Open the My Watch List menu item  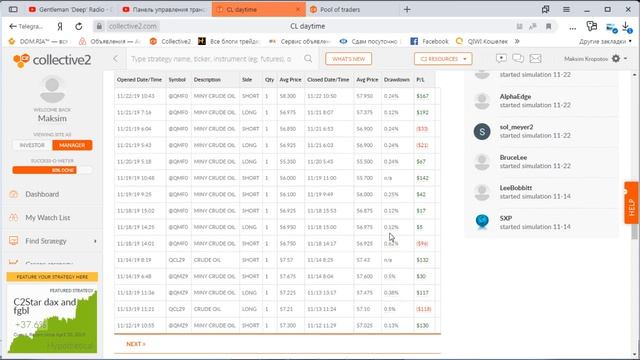click(x=48, y=218)
